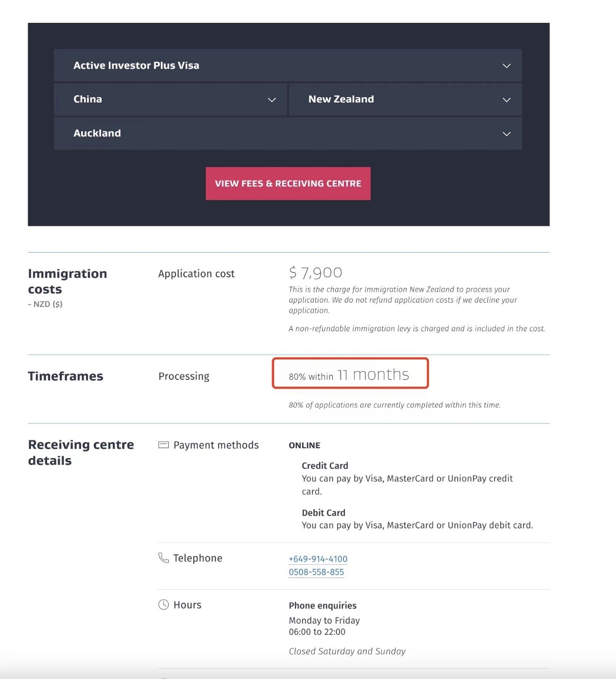
Task: Call the +649-914-4100 phone link
Action: click(318, 559)
